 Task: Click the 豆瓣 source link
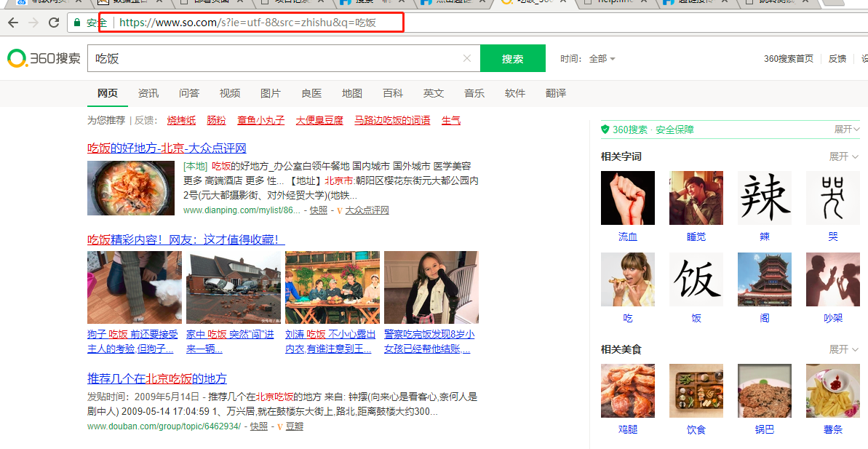295,426
